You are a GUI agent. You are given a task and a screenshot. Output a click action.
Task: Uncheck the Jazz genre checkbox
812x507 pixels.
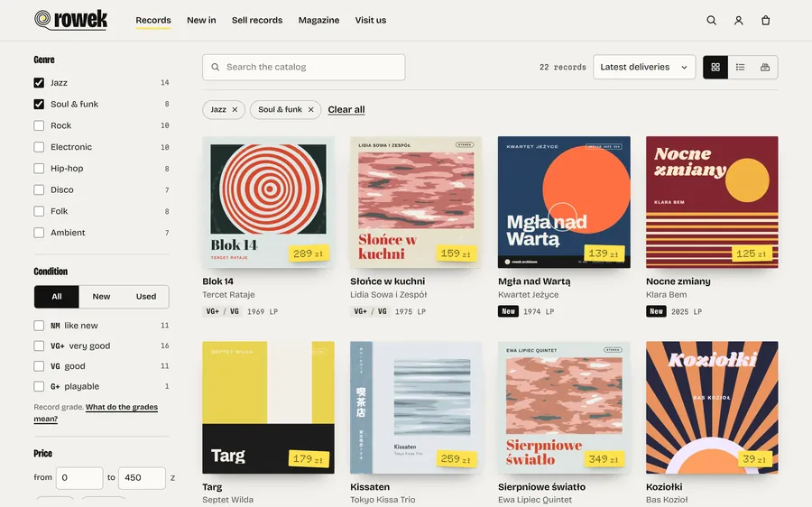pyautogui.click(x=39, y=82)
